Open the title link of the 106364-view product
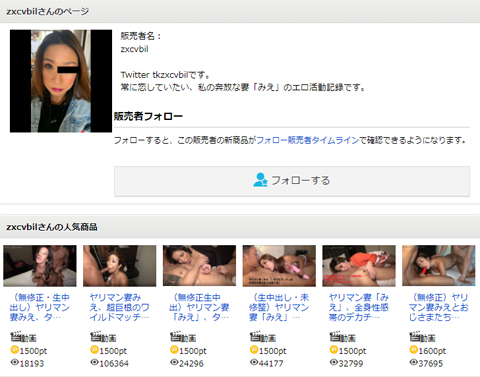This screenshot has width=480, height=377. [119, 307]
